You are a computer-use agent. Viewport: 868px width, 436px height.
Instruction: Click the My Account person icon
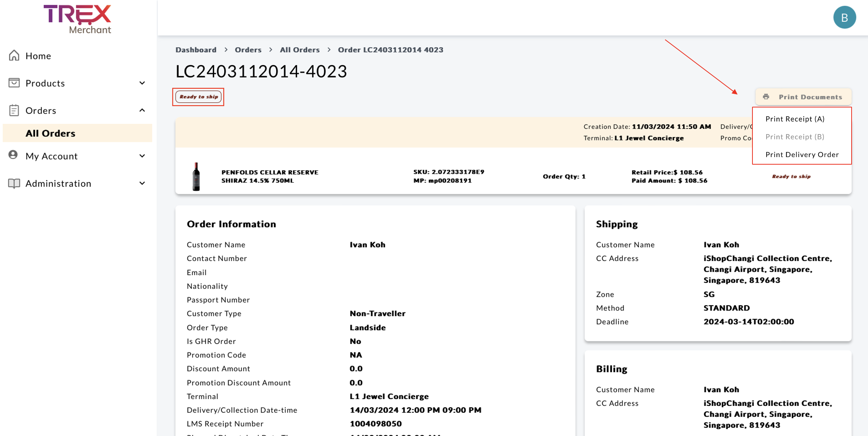(13, 155)
